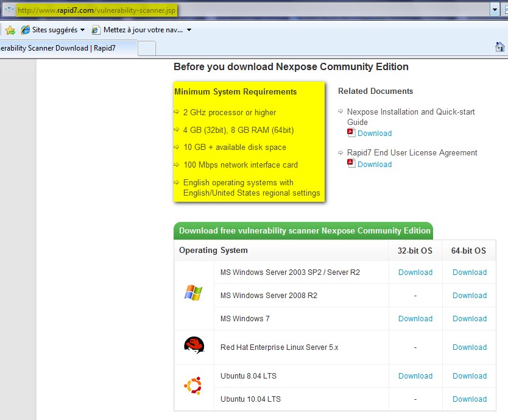Click 'Rapid7 End User License Agreement' text

click(x=412, y=153)
